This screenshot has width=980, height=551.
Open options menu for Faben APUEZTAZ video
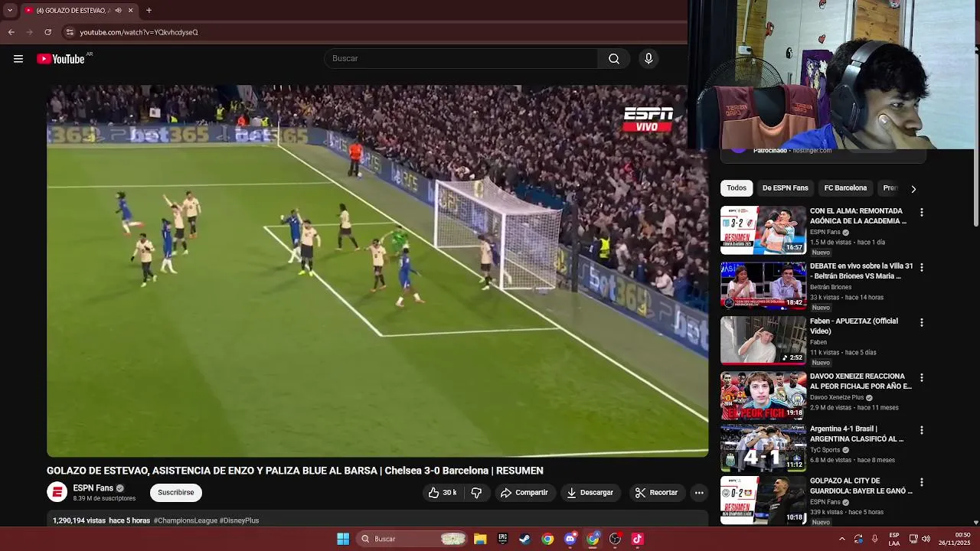pos(922,323)
